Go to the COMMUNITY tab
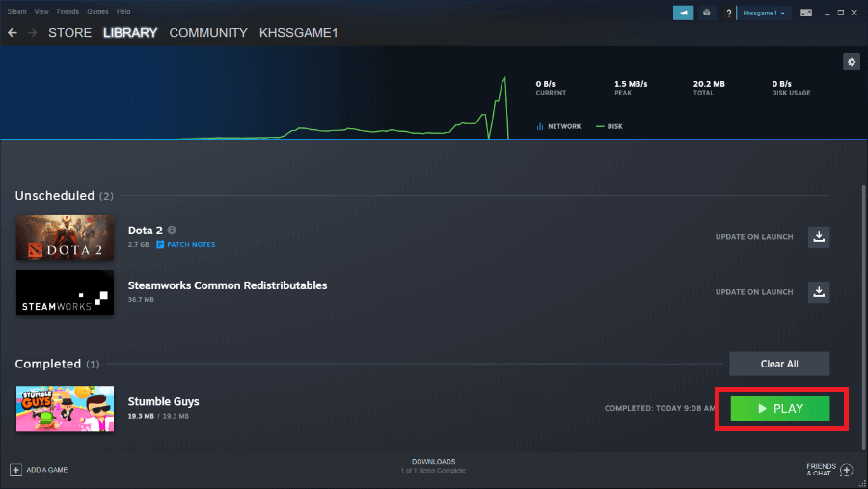Screen dimensions: 868x489 pyautogui.click(x=208, y=33)
